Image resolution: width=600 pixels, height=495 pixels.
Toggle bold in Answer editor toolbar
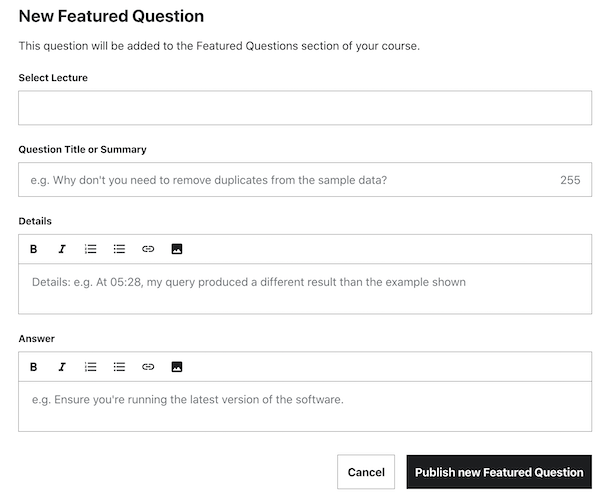pos(33,367)
